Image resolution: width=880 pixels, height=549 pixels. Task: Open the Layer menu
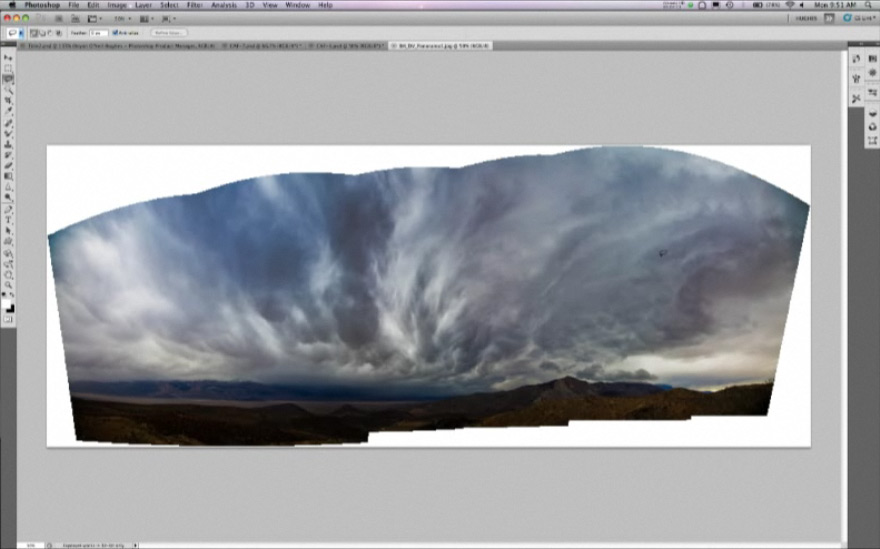143,5
